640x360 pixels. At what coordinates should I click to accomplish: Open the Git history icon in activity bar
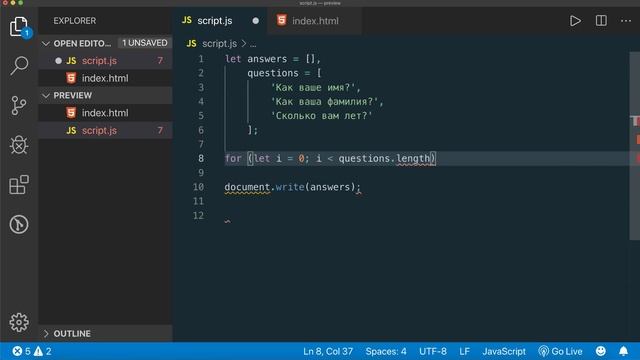pos(19,224)
